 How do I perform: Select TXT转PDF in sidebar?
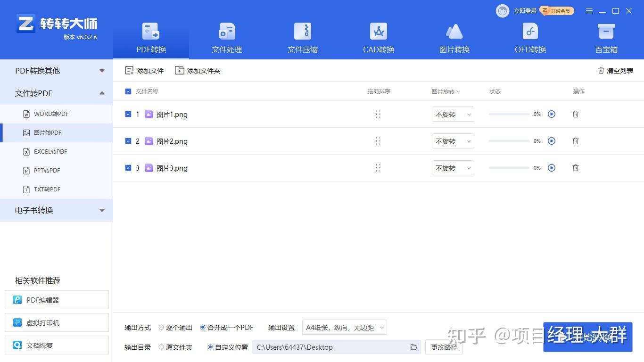pos(57,189)
